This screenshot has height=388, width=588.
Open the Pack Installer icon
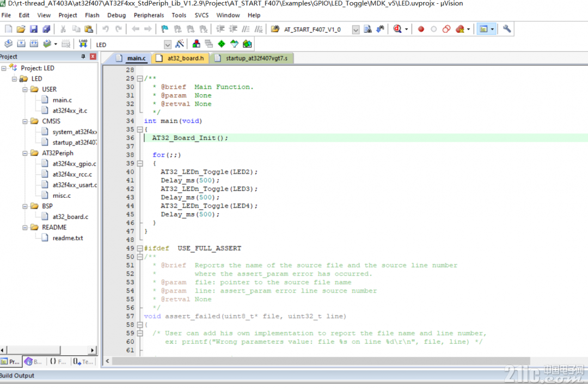pos(247,44)
